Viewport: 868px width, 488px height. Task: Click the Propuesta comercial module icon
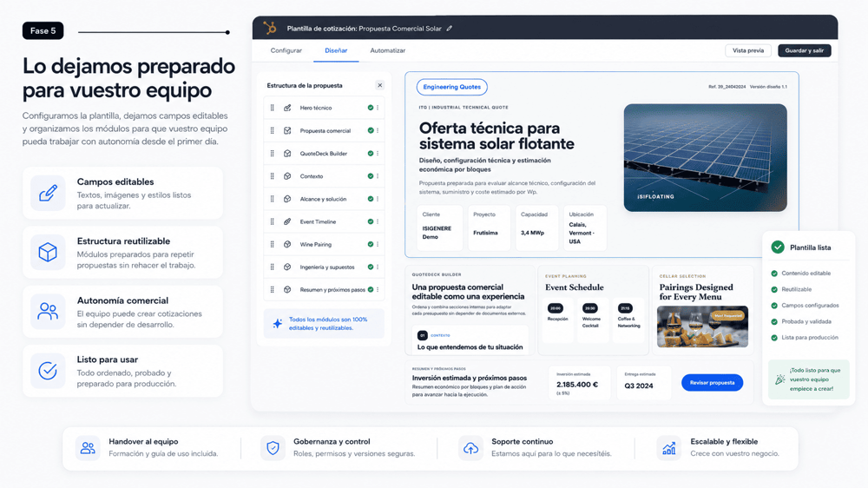click(287, 131)
